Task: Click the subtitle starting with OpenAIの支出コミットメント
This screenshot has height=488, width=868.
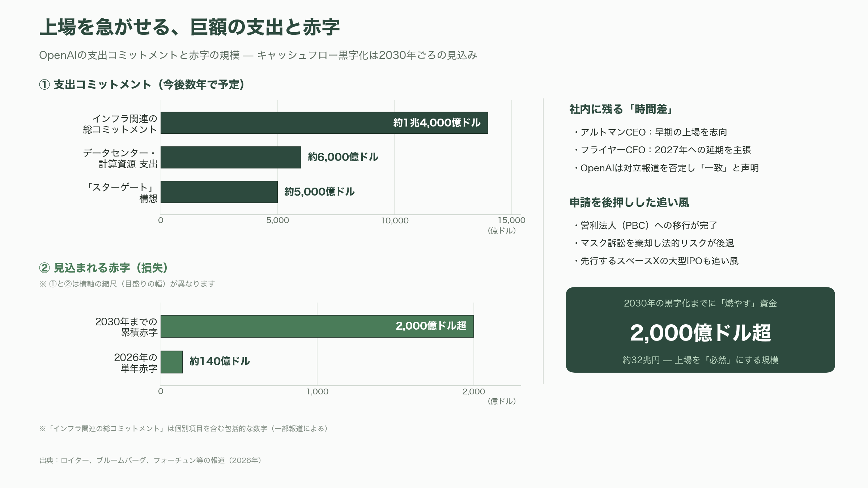Action: point(258,55)
